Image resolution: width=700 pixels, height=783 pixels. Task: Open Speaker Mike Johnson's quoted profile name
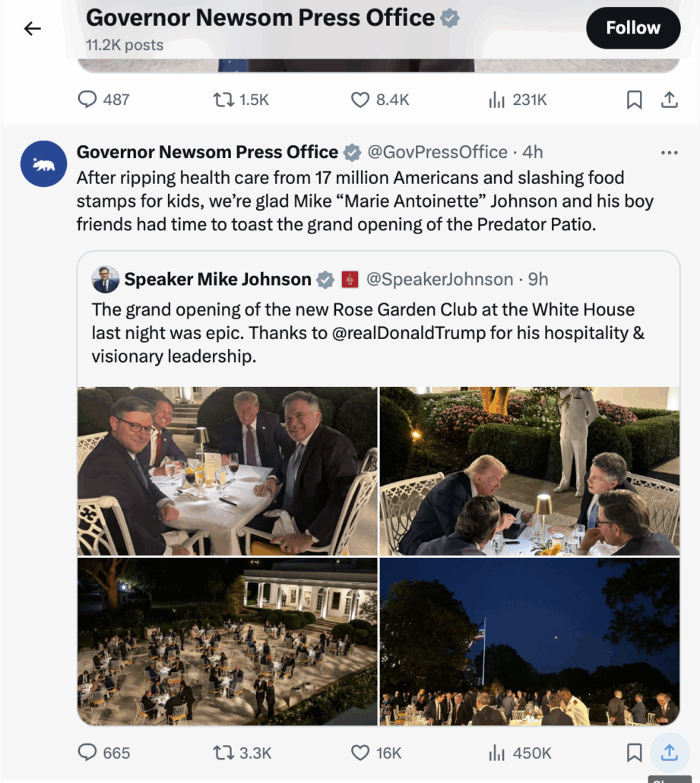[x=217, y=280]
